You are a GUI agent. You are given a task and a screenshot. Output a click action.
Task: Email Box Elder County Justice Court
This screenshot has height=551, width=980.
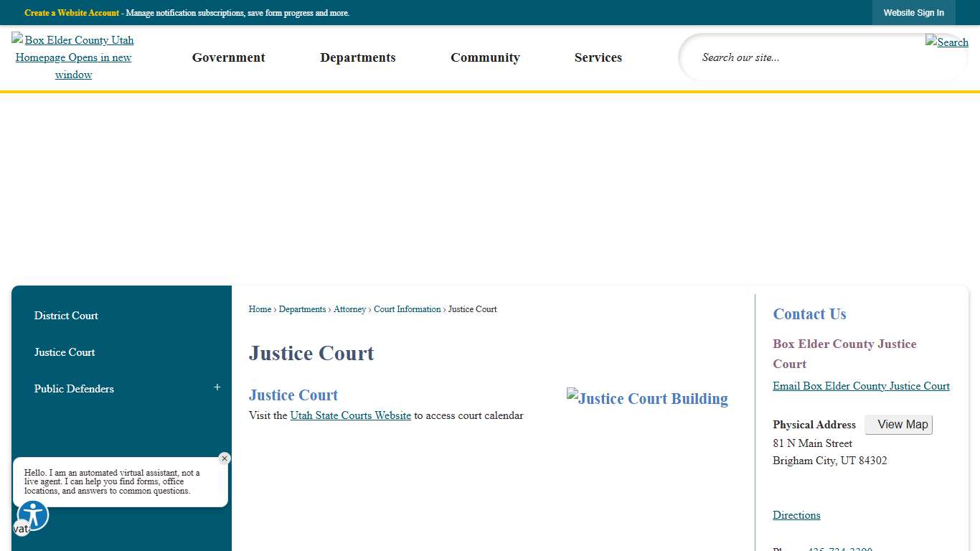coord(861,386)
